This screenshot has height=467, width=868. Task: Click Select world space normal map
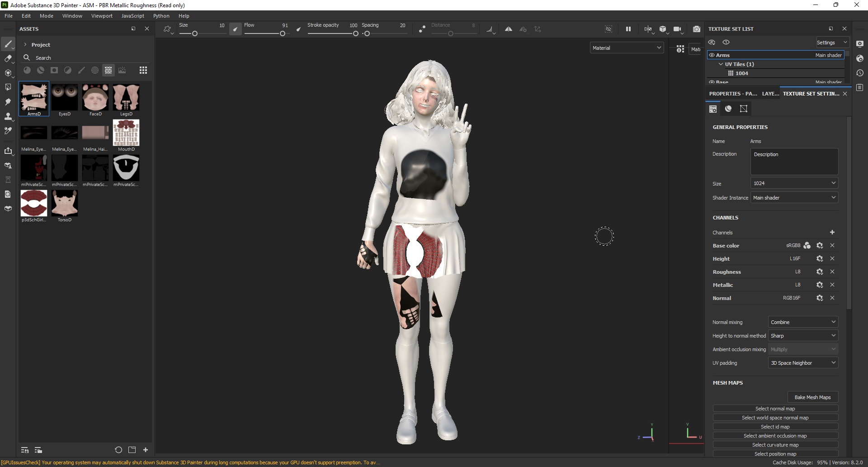pyautogui.click(x=775, y=418)
